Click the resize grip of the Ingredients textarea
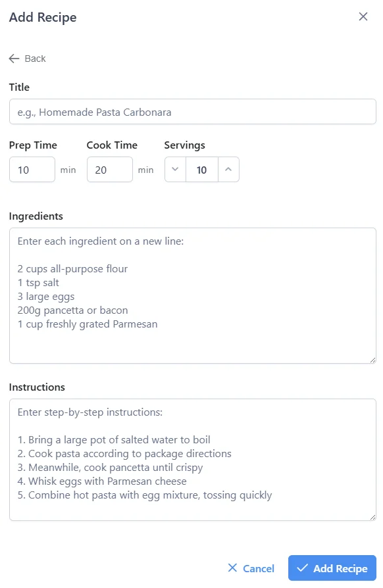Screen dimensions: 383x588 pyautogui.click(x=372, y=359)
